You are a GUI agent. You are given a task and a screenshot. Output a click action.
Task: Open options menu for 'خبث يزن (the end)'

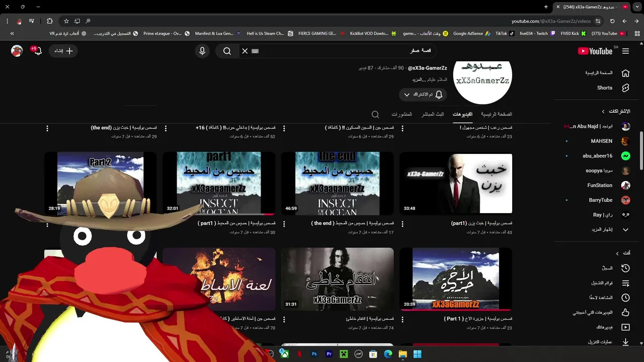pyautogui.click(x=47, y=129)
